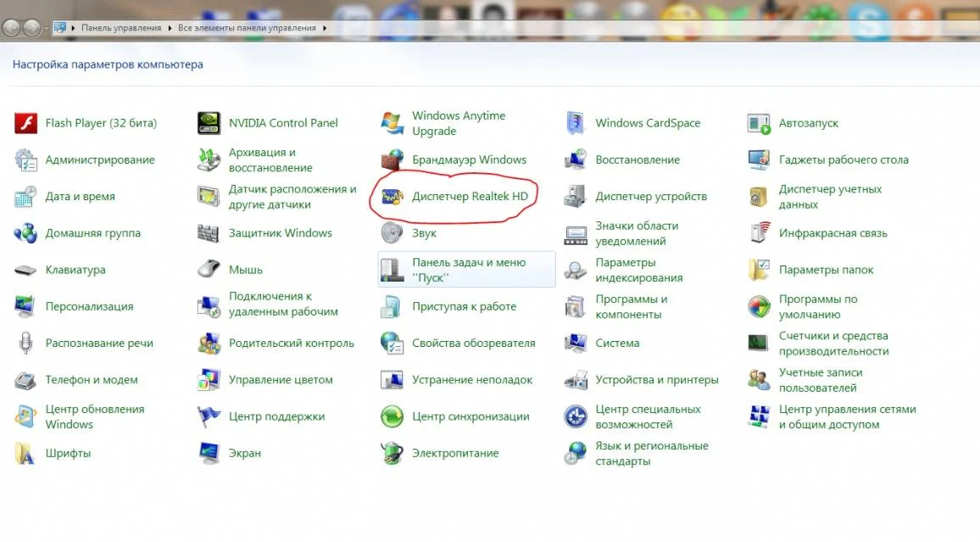Expand arrow left of Панель управления breadcrumb
The width and height of the screenshot is (980, 542).
tap(73, 28)
